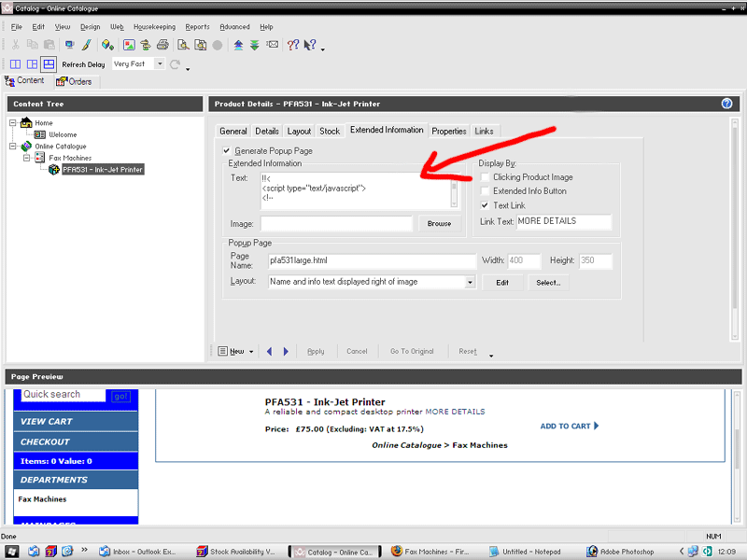Viewport: 747px width, 560px height.
Task: Click the blue back arrow icon
Action: [x=270, y=351]
